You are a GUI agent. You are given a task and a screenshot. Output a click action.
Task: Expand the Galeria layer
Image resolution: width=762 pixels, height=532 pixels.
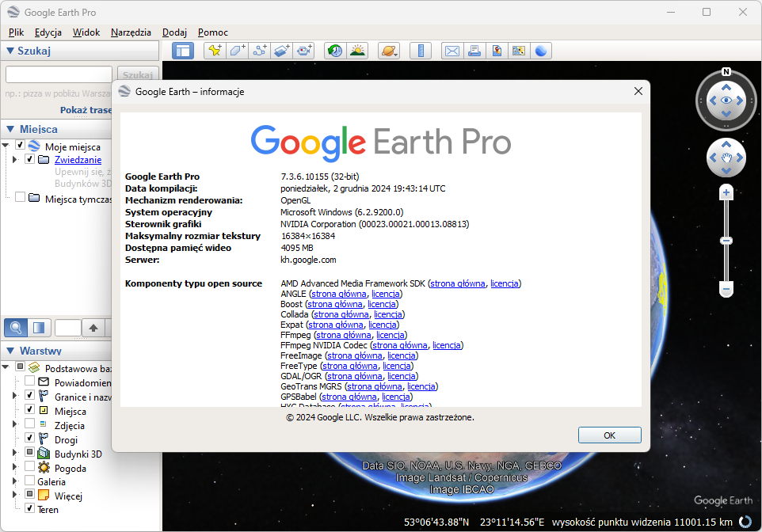click(14, 481)
